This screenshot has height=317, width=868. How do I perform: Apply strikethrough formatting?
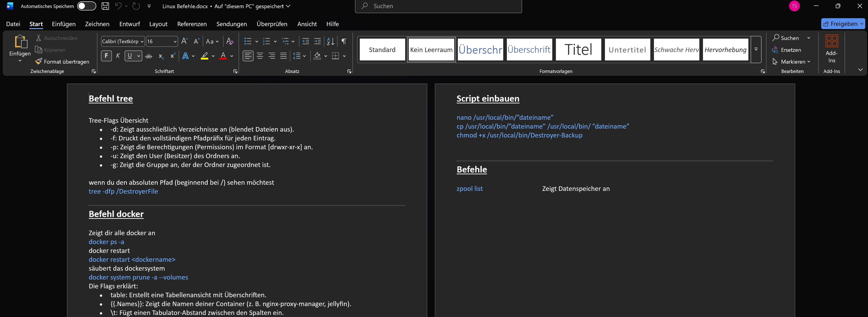pos(149,56)
